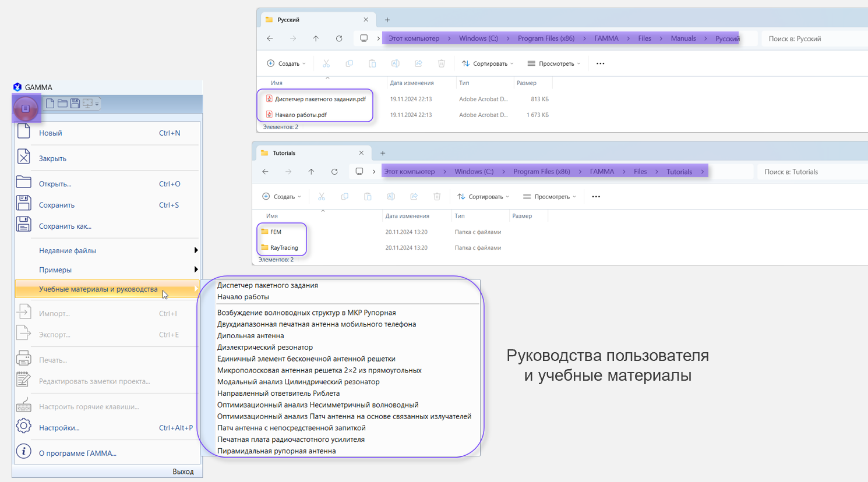The image size is (868, 482).
Task: Click the info icon for О программе ГАММА
Action: click(x=23, y=452)
